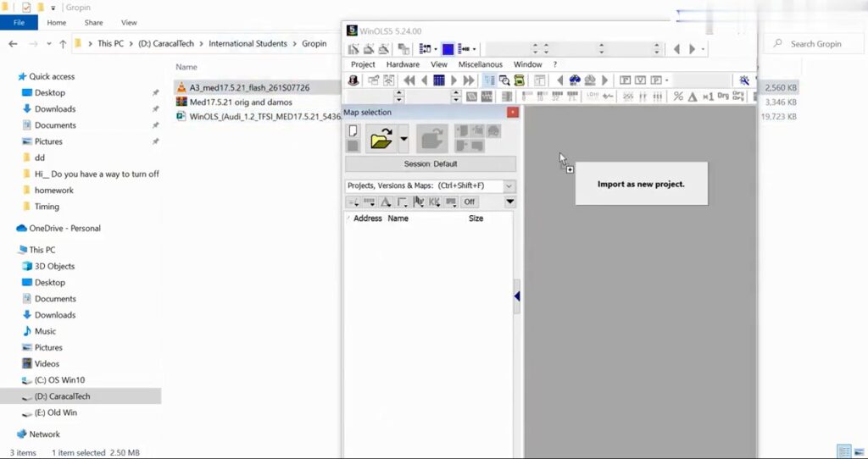Open 3D Objects under This PC
Screen dimensions: 868x459
coord(54,266)
